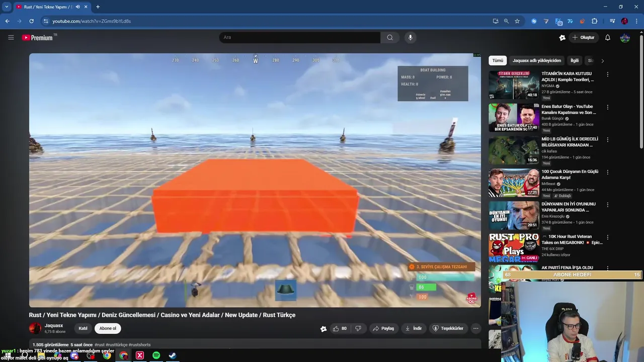Send thanks with Teşekkürler button

click(x=448, y=328)
